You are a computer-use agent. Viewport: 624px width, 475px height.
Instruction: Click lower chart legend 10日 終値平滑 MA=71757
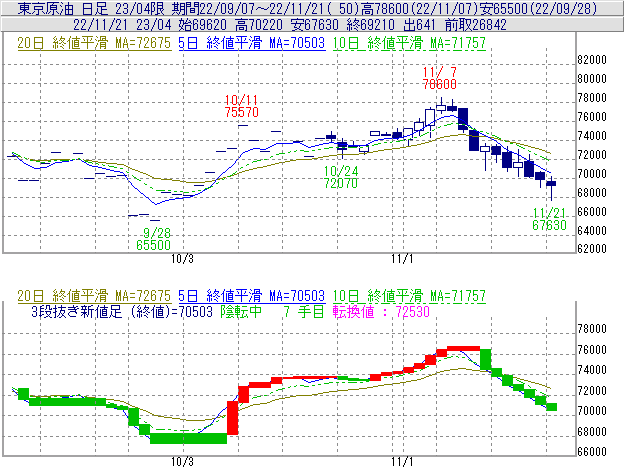coord(409,296)
